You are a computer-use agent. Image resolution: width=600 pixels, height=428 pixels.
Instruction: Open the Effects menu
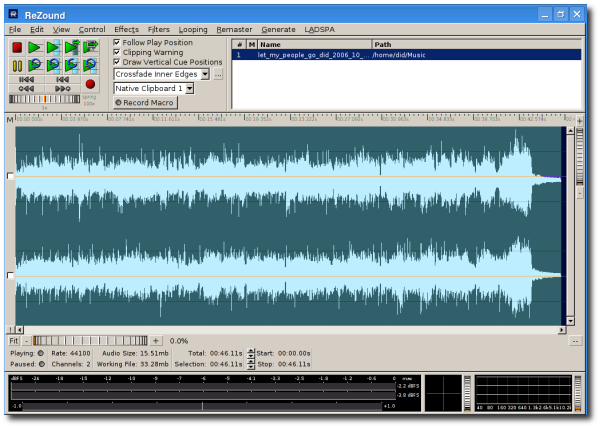(x=126, y=29)
